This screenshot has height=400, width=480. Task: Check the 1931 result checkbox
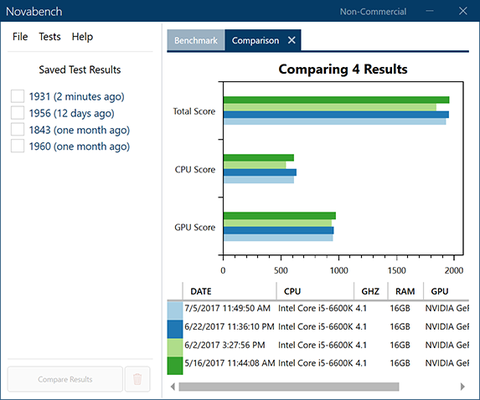[17, 96]
